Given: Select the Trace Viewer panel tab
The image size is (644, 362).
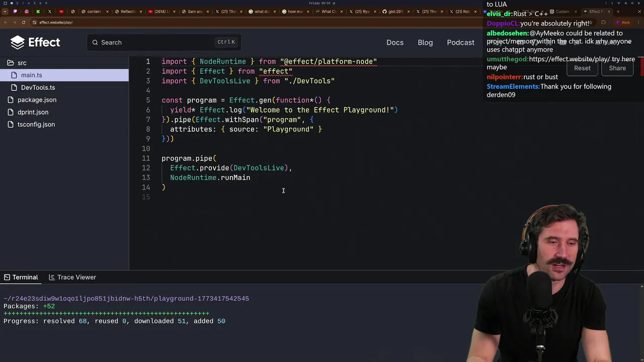Looking at the screenshot, I should [x=72, y=277].
